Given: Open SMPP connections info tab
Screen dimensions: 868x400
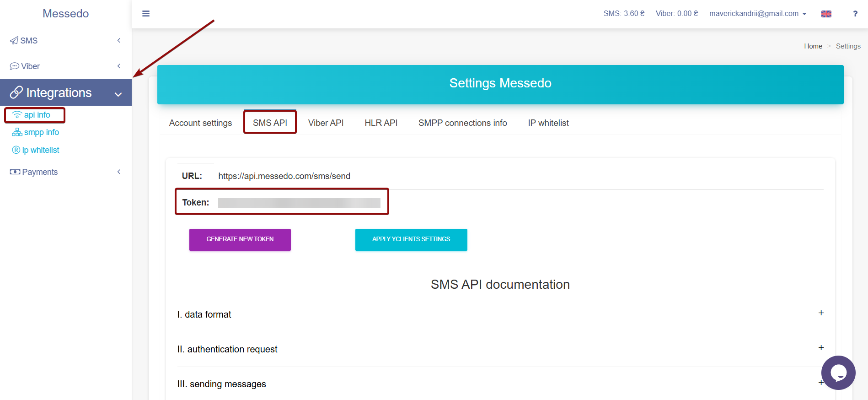Looking at the screenshot, I should pos(462,123).
